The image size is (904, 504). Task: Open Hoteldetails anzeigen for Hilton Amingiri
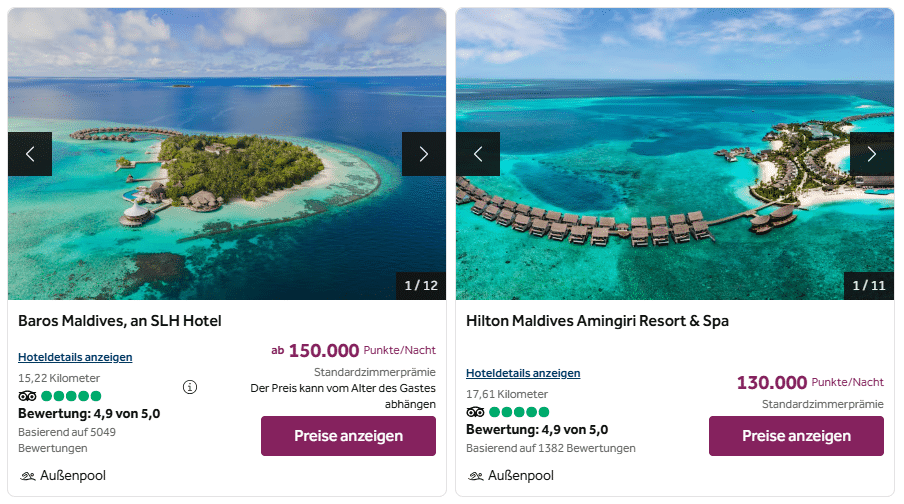(523, 373)
